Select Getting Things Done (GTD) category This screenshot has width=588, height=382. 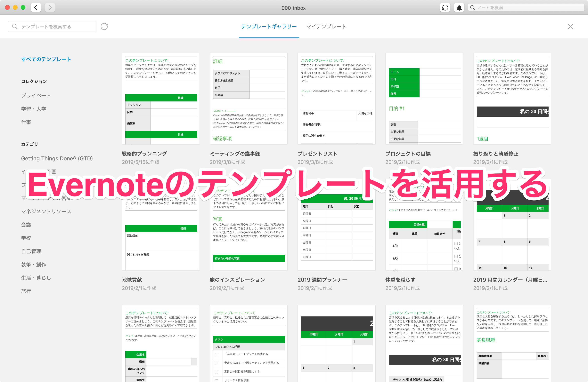coord(57,159)
